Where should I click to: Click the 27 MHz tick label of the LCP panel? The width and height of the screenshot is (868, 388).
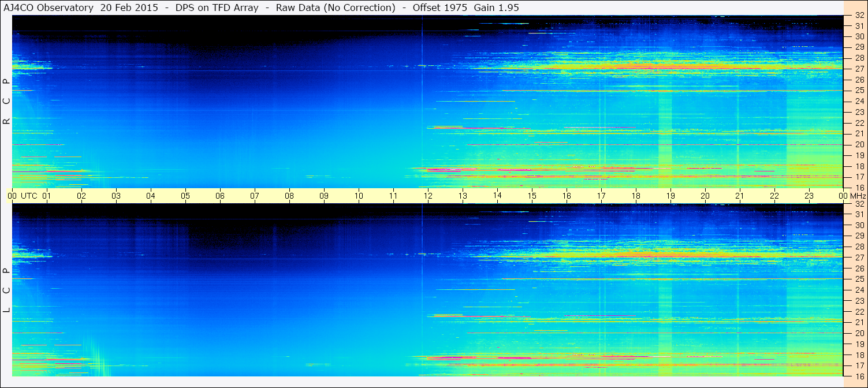pos(859,258)
